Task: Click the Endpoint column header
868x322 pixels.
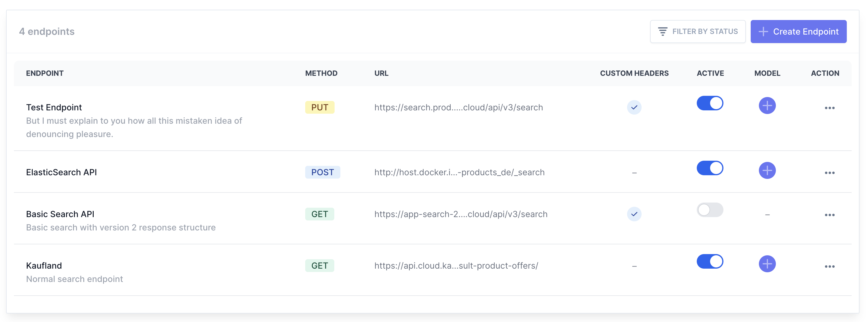Action: (x=45, y=73)
